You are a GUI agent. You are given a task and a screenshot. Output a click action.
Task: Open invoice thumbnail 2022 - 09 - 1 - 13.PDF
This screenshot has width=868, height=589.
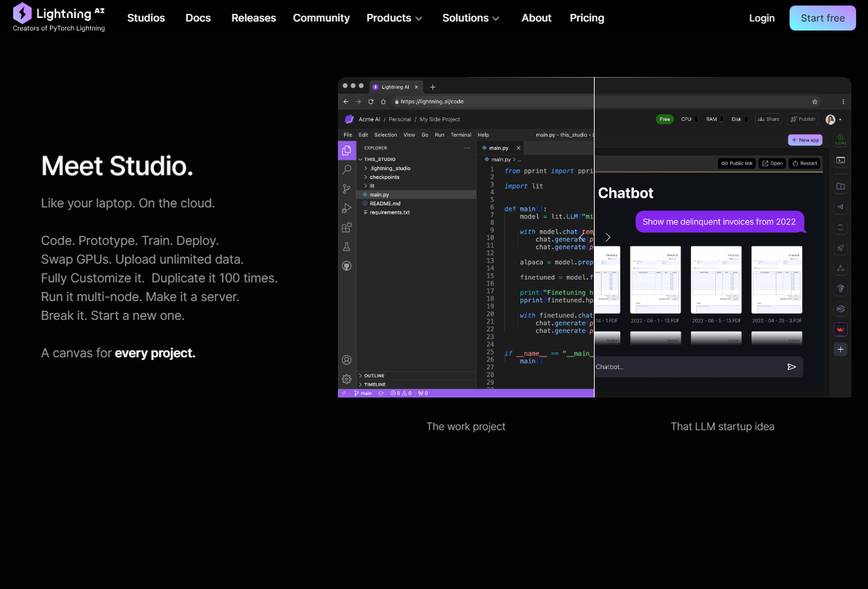[x=655, y=280]
